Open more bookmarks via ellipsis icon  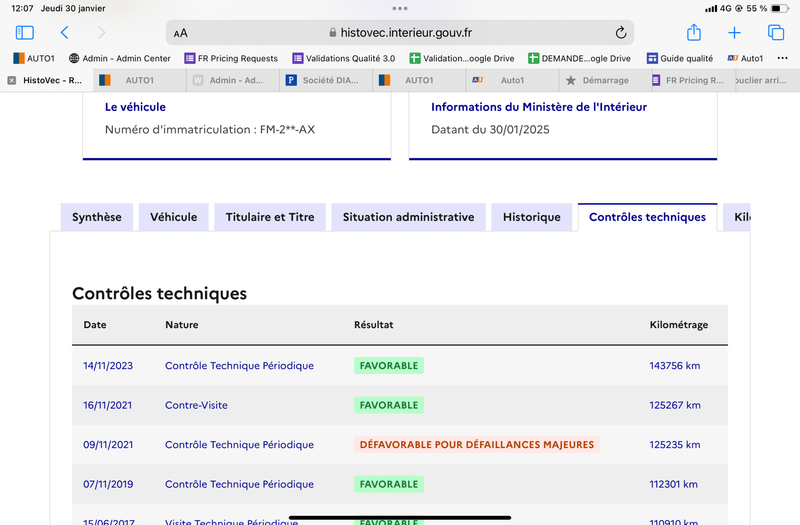[x=782, y=58]
